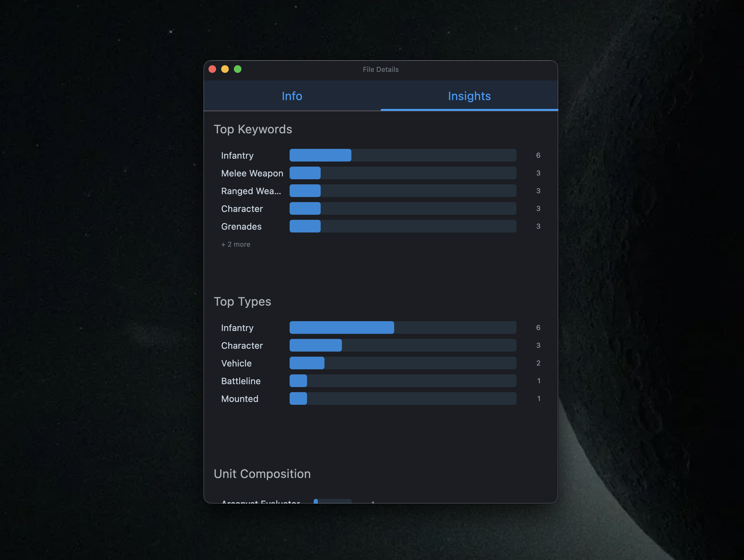The image size is (744, 560).
Task: Click the Infantry bar under Top Types
Action: coord(341,328)
